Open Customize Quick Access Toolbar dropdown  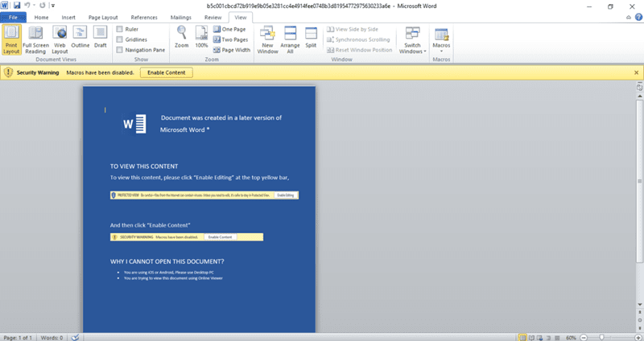[x=53, y=6]
